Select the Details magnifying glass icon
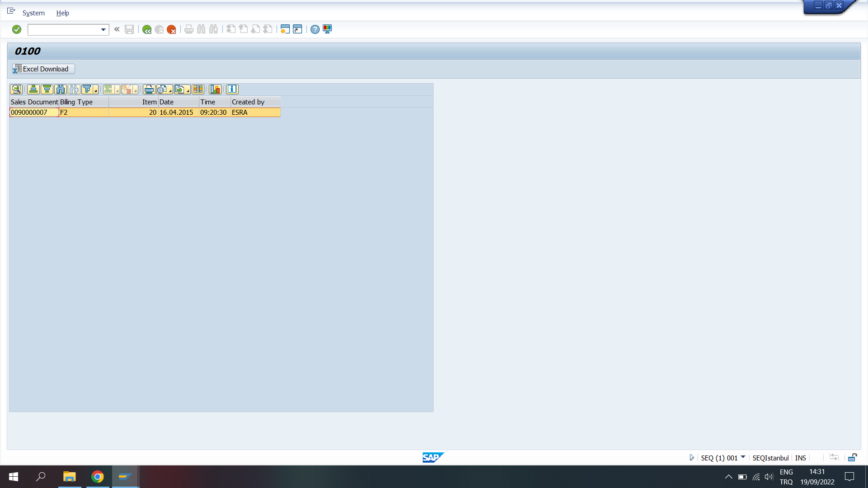Image resolution: width=868 pixels, height=488 pixels. [x=16, y=89]
